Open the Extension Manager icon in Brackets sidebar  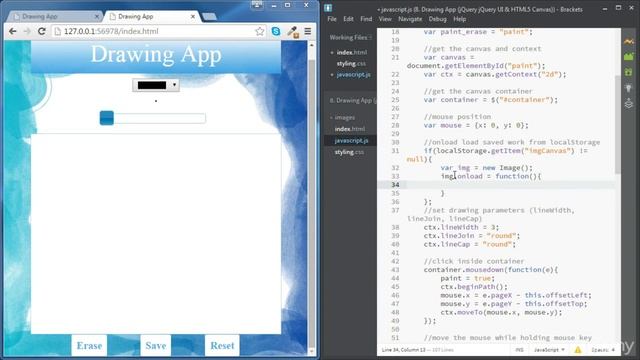(629, 57)
